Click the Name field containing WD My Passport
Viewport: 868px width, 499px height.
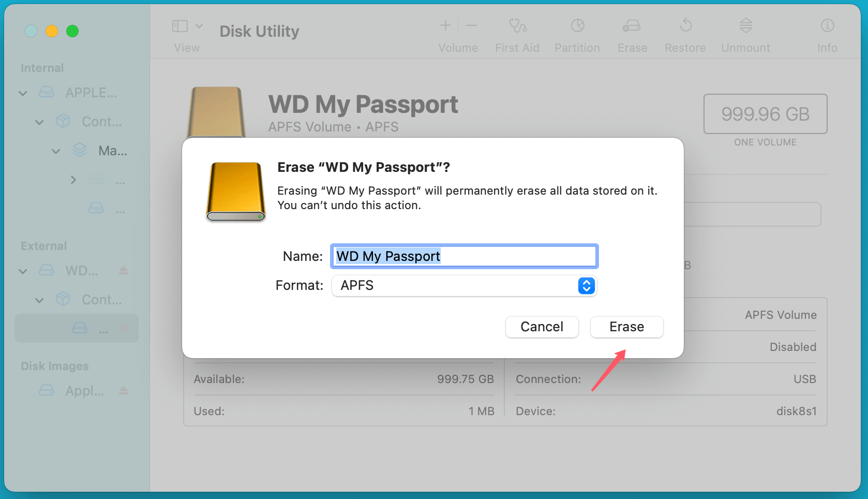coord(464,256)
